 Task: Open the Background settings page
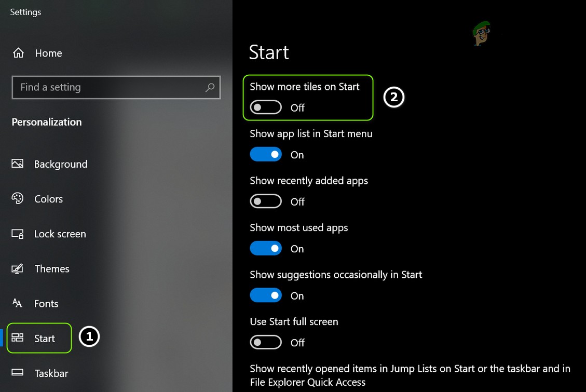tap(60, 164)
